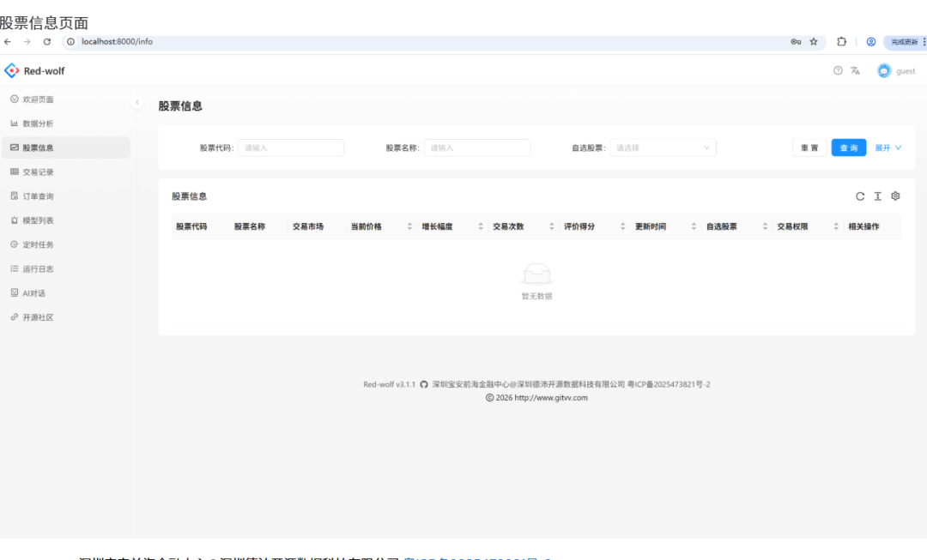Viewport: 927px width, 560px height.
Task: Click the site info icon in address bar
Action: point(71,42)
